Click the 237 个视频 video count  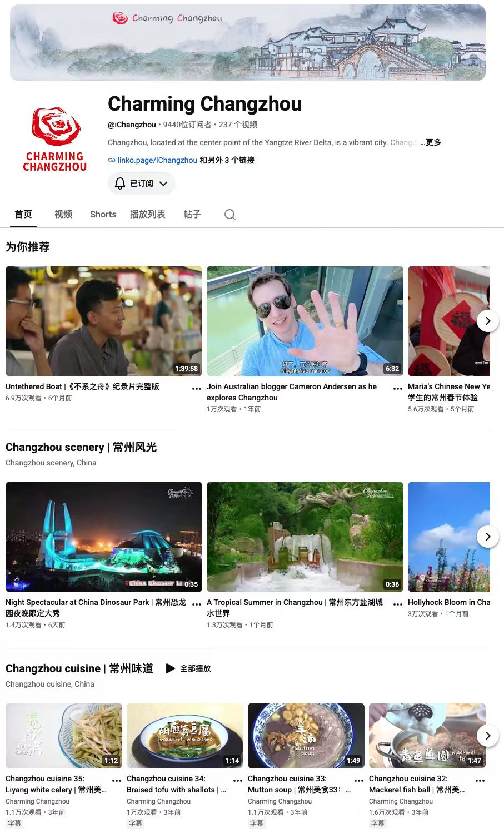pos(238,125)
